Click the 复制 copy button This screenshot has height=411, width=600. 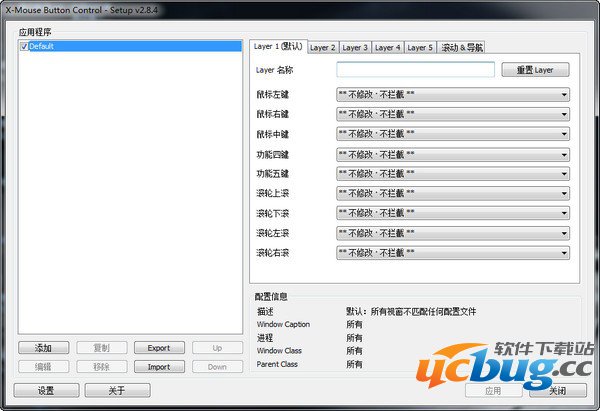point(101,348)
